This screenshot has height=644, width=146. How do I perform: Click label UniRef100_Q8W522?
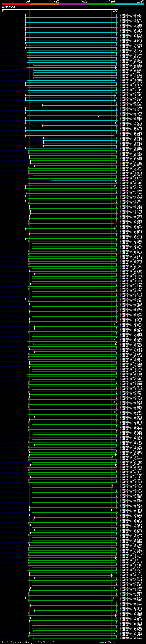pyautogui.click(x=131, y=180)
